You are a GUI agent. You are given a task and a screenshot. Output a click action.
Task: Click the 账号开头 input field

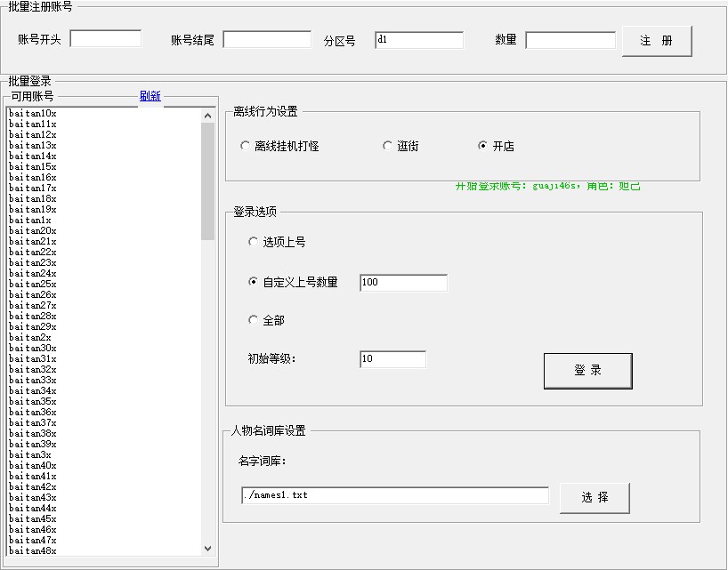coord(106,39)
